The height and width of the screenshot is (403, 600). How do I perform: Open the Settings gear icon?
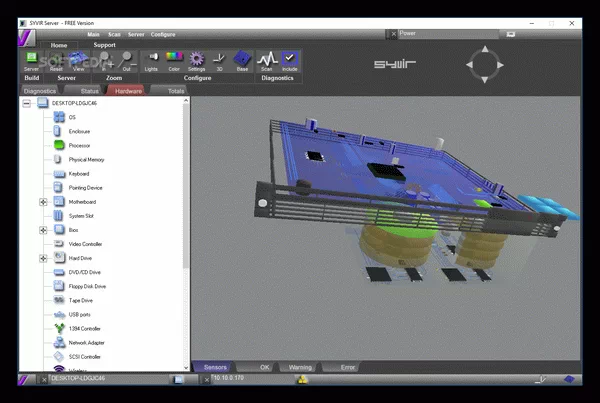197,59
